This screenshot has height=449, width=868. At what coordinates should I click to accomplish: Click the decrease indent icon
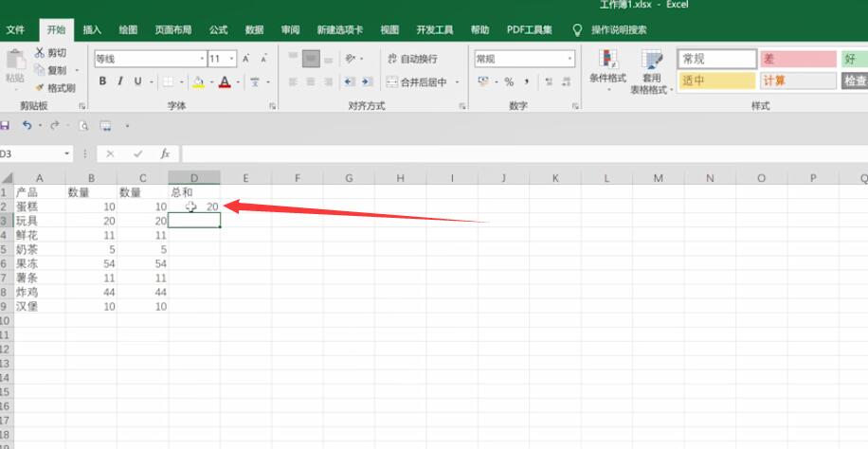tap(350, 82)
